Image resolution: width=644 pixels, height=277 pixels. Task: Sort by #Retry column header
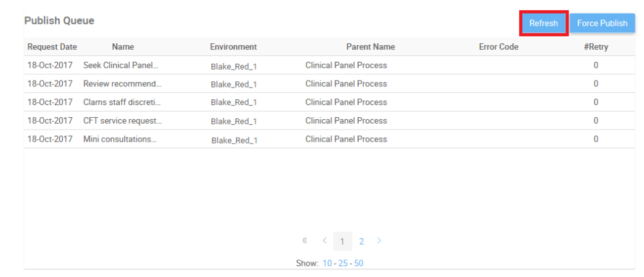[596, 47]
